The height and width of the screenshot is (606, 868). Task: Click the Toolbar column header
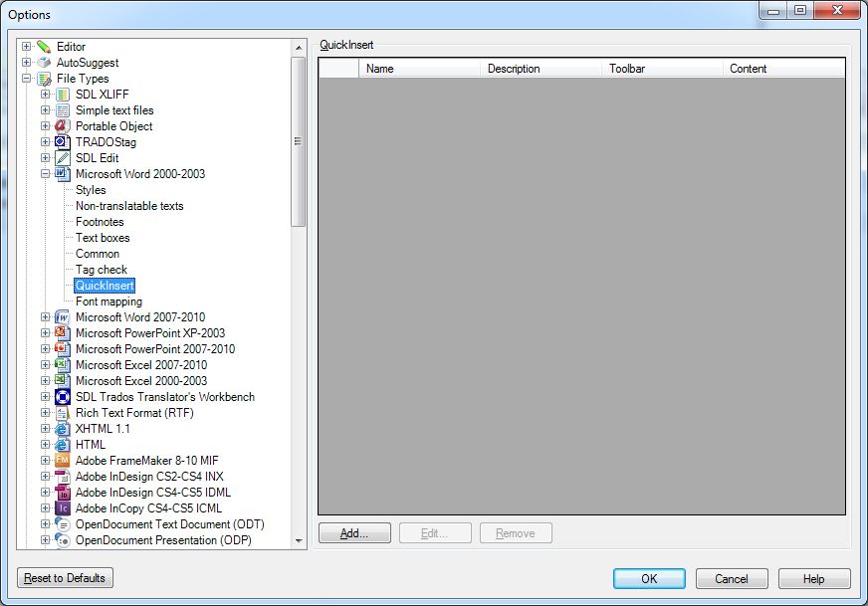(662, 69)
